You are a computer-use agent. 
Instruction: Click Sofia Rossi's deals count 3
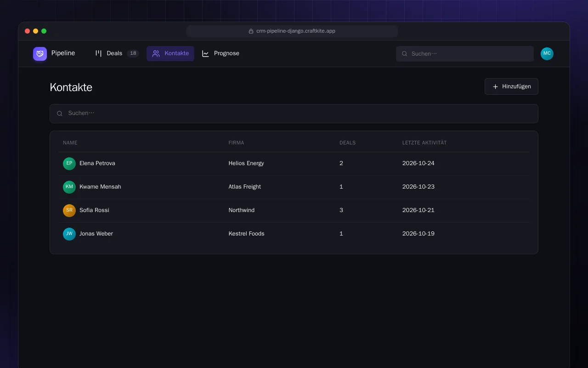[341, 210]
